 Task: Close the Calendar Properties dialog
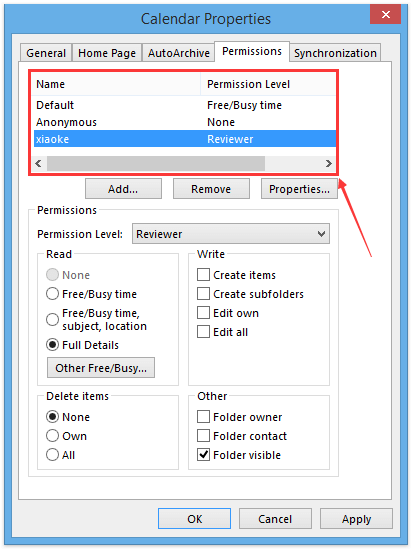386,14
